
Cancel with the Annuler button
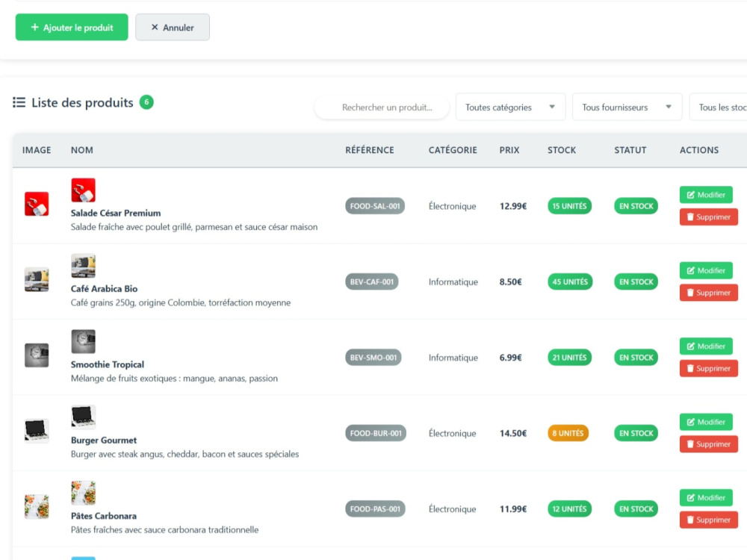click(x=173, y=27)
